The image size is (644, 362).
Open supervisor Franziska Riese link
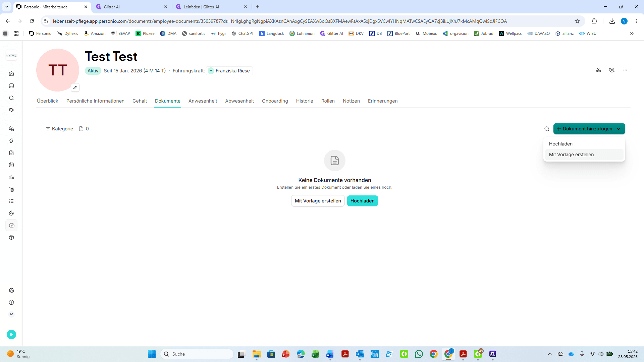(229, 71)
